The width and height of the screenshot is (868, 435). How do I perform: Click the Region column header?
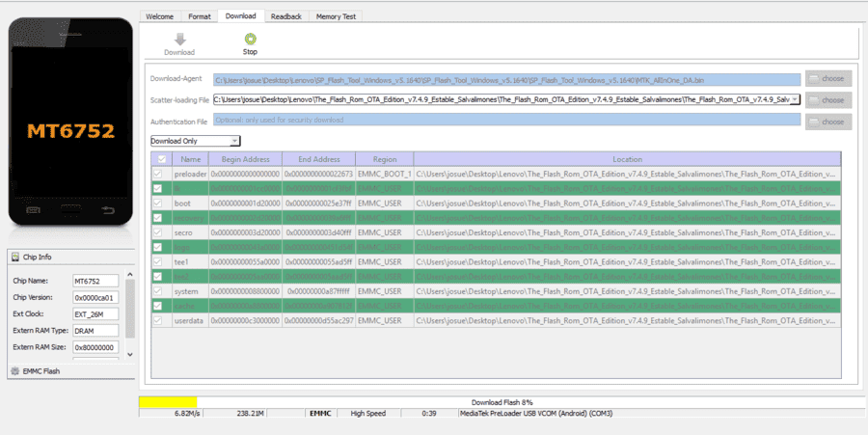tap(385, 159)
